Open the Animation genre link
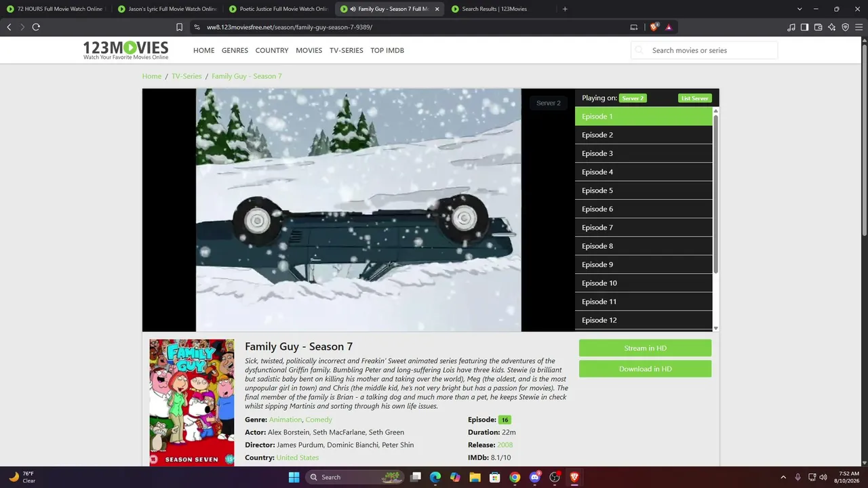 [x=285, y=420]
